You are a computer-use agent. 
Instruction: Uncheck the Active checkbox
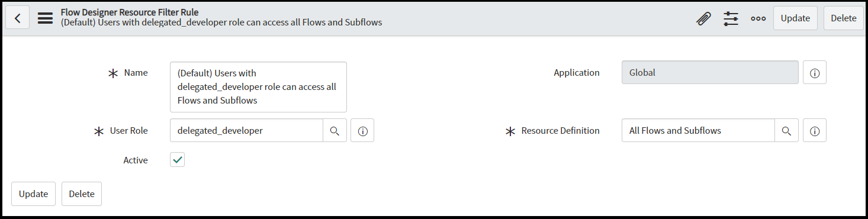tap(177, 160)
